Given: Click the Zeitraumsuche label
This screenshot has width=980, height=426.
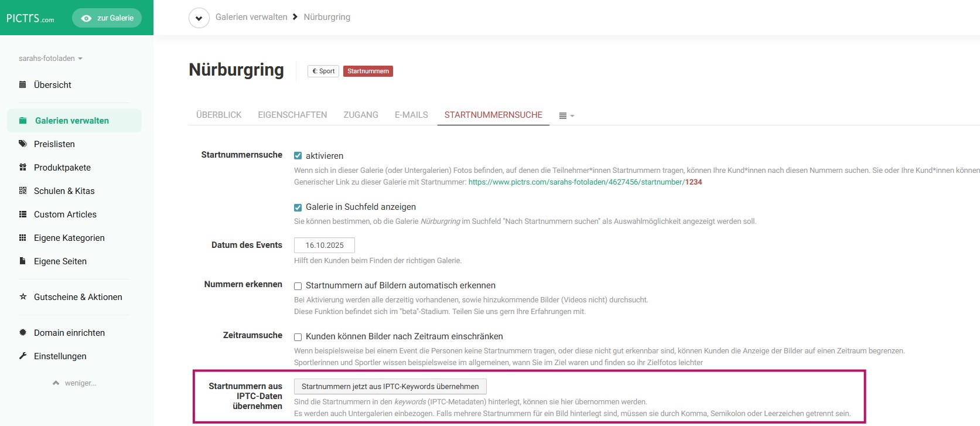Looking at the screenshot, I should click(252, 335).
